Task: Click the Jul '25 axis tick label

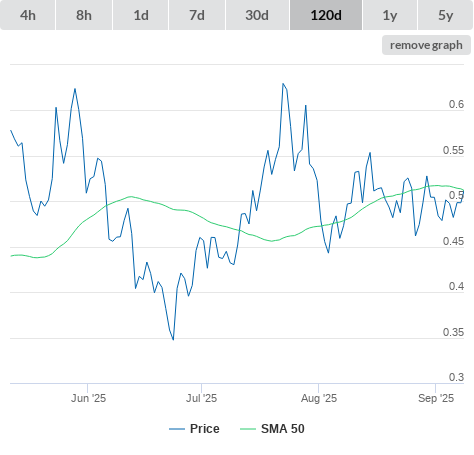Action: (x=201, y=398)
